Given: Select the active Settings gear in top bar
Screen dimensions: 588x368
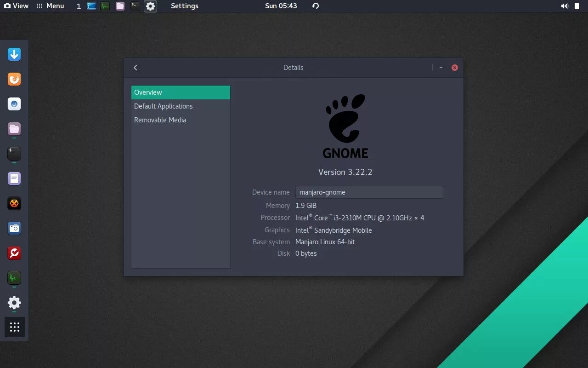Looking at the screenshot, I should (150, 6).
